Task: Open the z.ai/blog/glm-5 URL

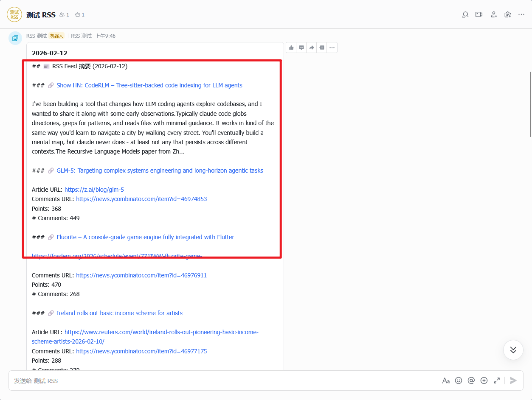Action: pyautogui.click(x=94, y=190)
